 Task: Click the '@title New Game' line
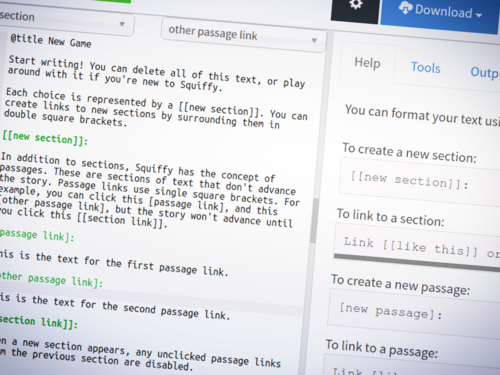51,41
